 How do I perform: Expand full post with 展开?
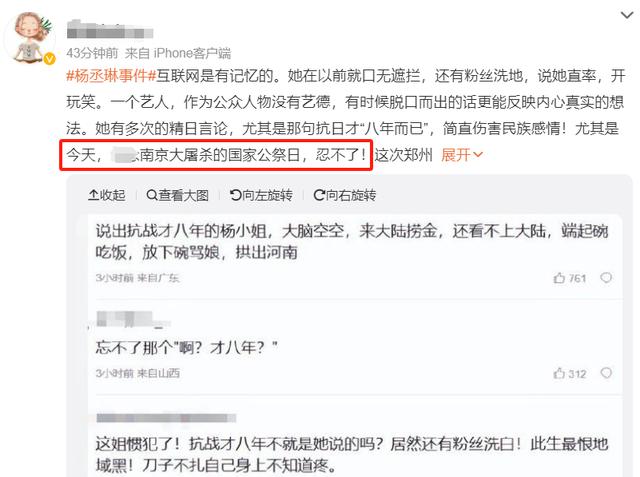pos(462,155)
